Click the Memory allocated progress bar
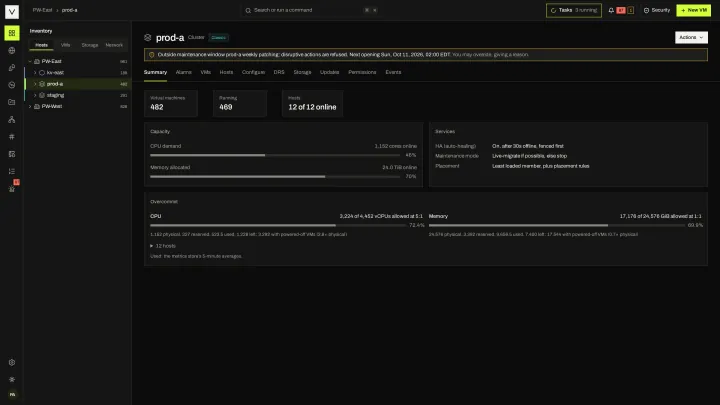 click(275, 176)
